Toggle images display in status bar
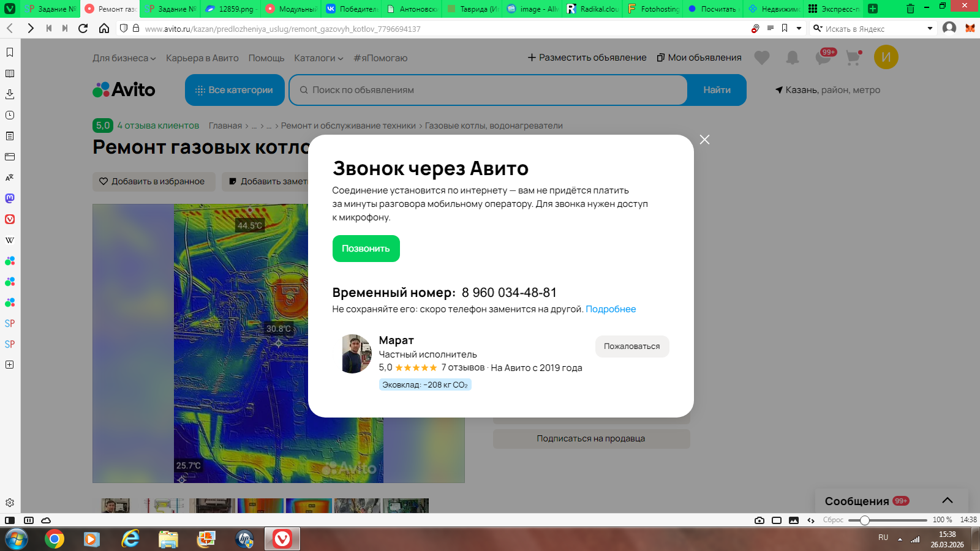 [794, 520]
